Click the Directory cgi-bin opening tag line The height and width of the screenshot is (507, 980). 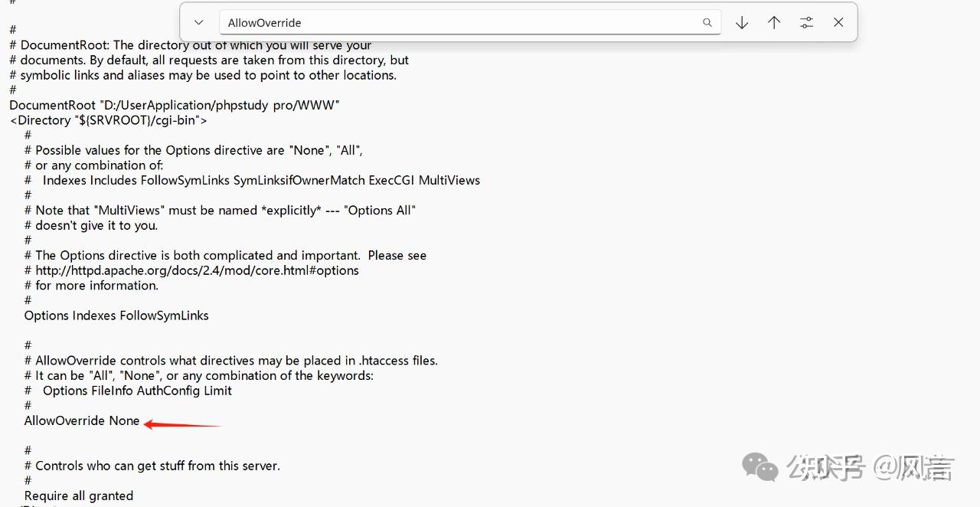108,120
